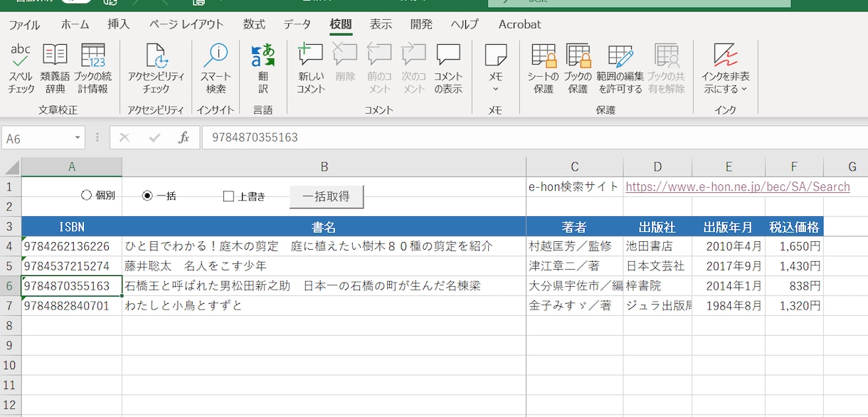Switch to the 数式 tab
The width and height of the screenshot is (868, 417).
click(x=254, y=24)
